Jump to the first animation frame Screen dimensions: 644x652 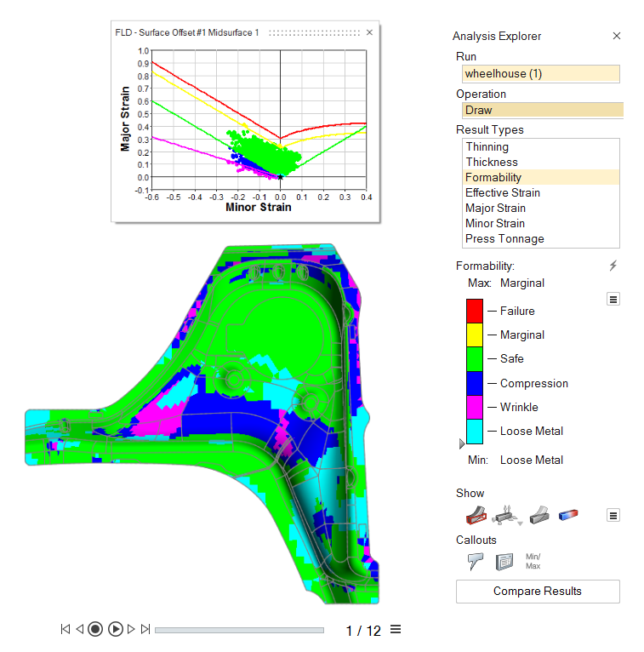point(66,630)
